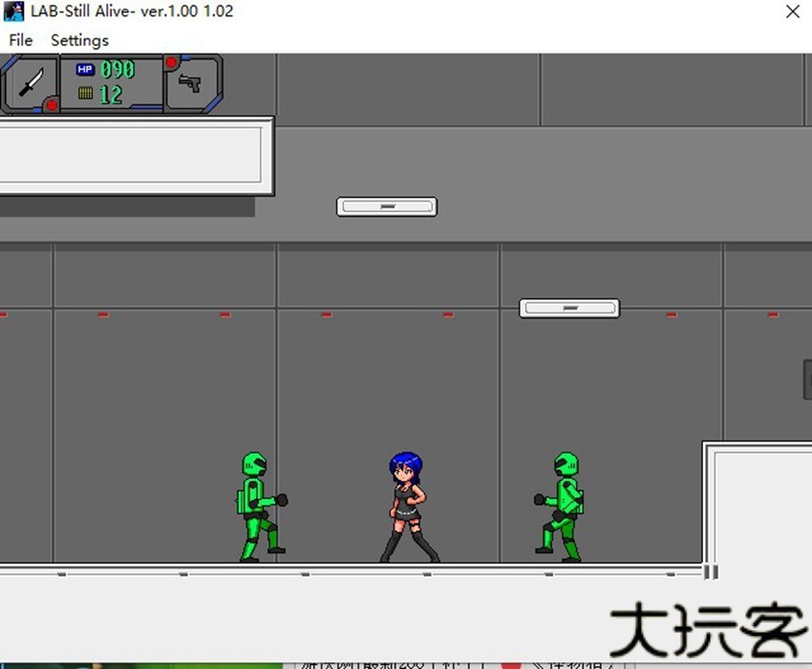Click the blue-haired girl character
The image size is (812, 669).
407,507
